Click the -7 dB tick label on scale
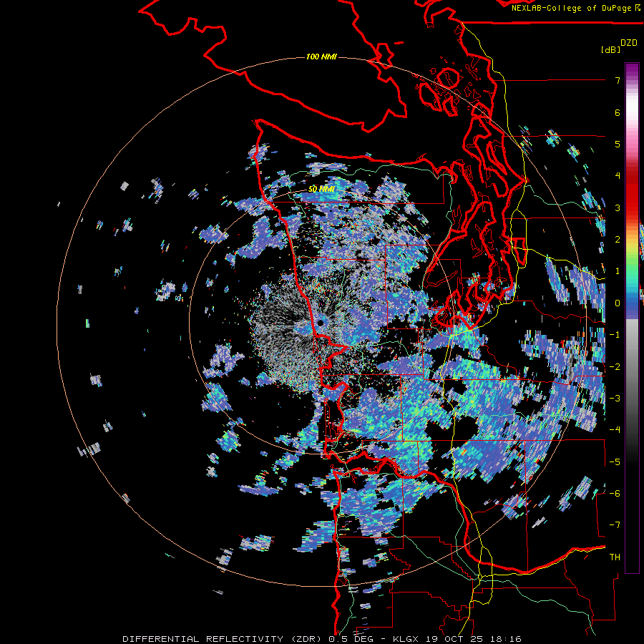This screenshot has height=644, width=644. coord(615,525)
